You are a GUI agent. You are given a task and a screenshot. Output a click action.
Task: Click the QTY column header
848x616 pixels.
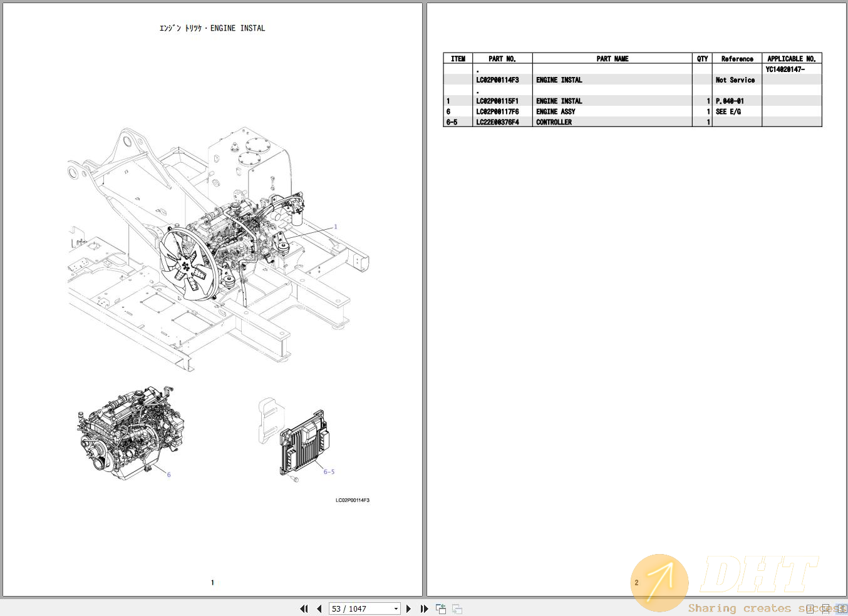(703, 59)
